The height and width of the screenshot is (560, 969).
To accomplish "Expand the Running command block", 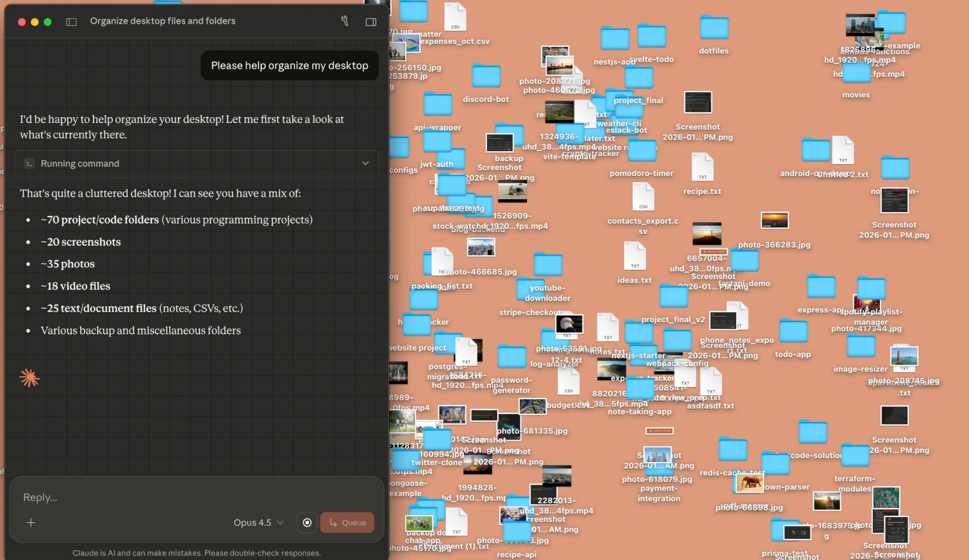I will coord(365,163).
